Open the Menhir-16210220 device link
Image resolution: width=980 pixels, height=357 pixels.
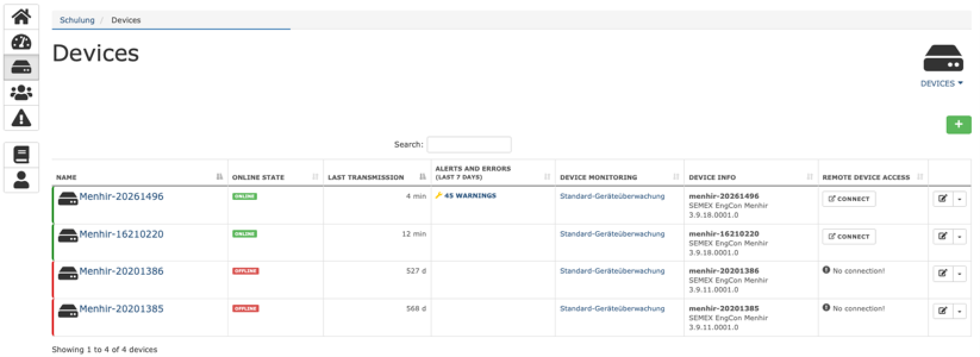coord(121,234)
